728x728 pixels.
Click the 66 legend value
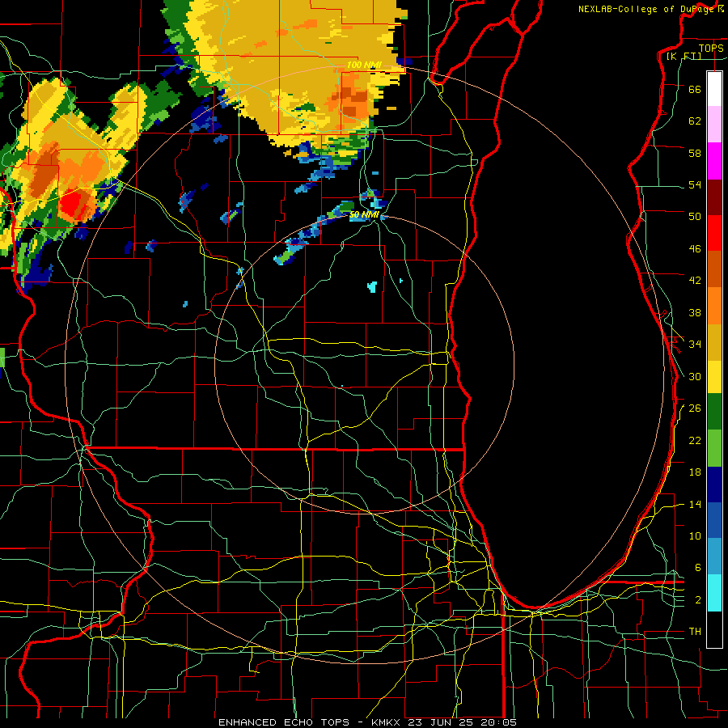click(695, 89)
